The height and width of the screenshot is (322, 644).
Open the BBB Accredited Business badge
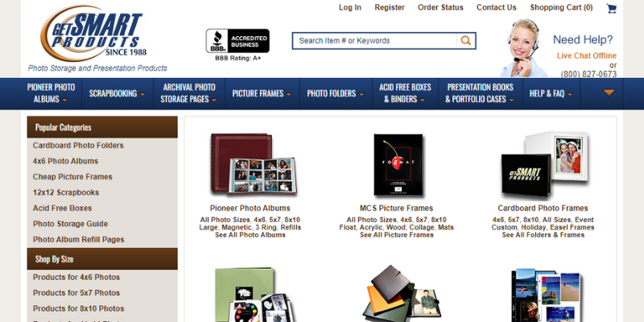237,41
